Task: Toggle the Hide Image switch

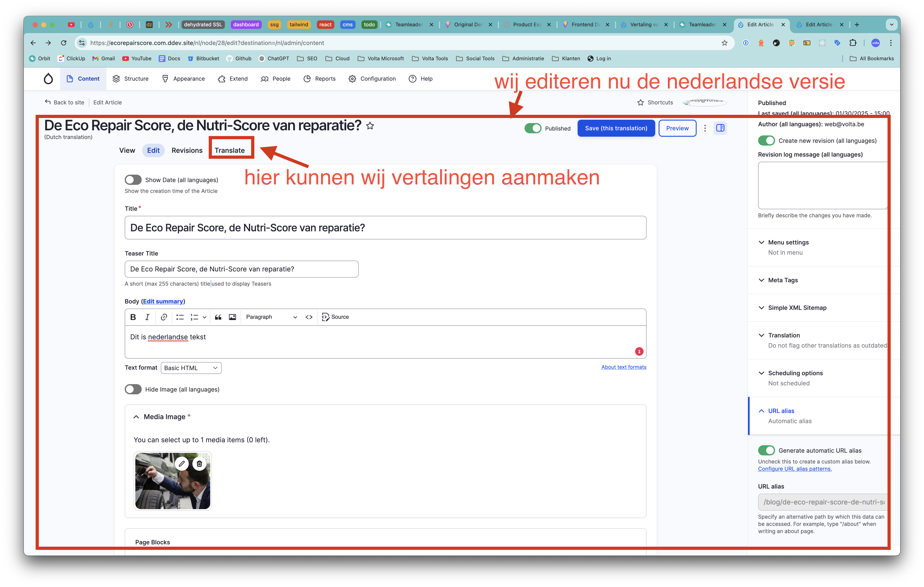Action: point(133,389)
